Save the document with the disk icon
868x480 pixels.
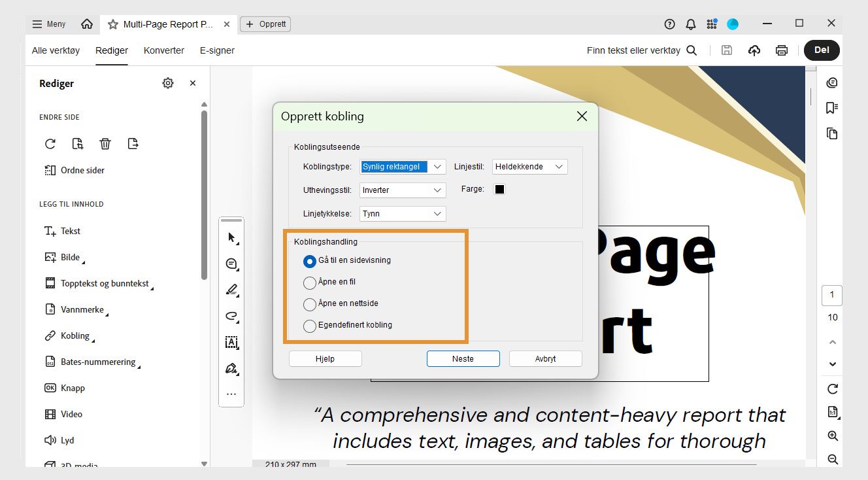click(x=727, y=50)
